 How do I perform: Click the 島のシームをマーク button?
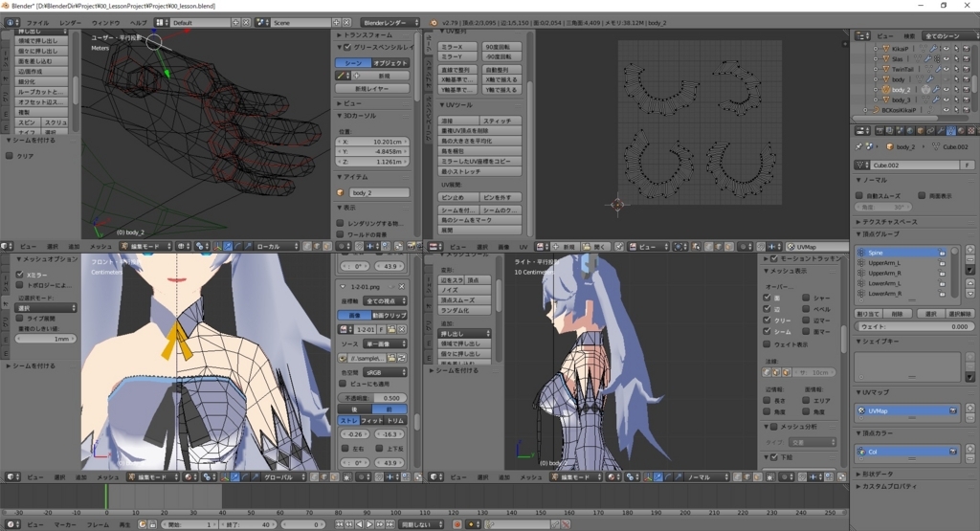[x=480, y=220]
